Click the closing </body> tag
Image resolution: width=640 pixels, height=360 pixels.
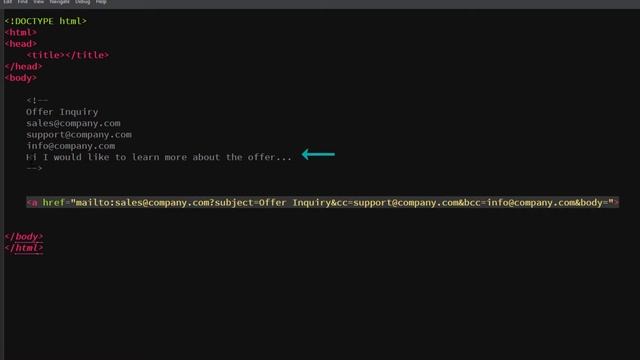tap(23, 237)
